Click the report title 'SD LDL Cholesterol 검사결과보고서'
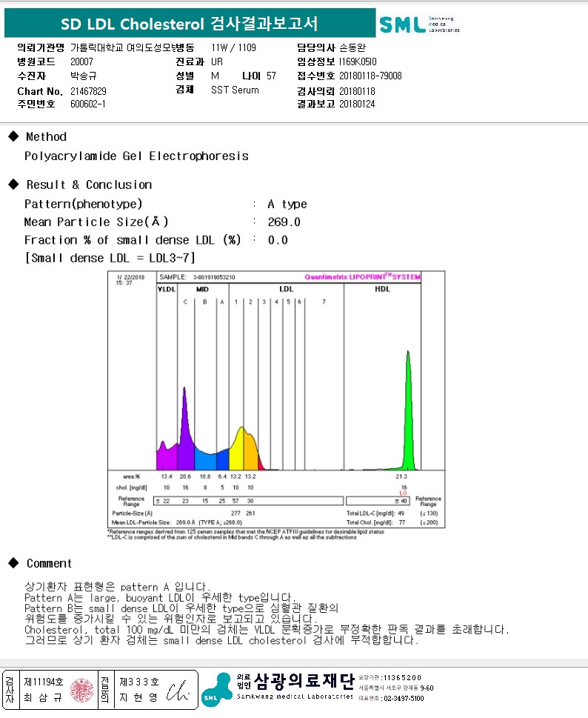This screenshot has width=588, height=718. pyautogui.click(x=189, y=24)
